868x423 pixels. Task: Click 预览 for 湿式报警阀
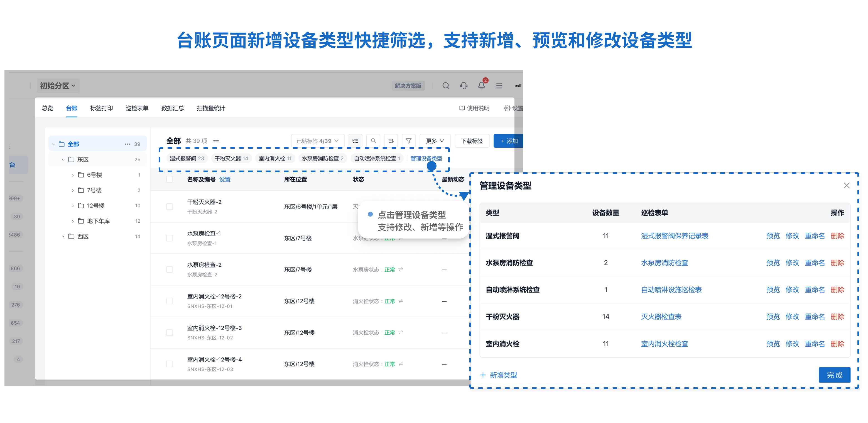pyautogui.click(x=773, y=236)
